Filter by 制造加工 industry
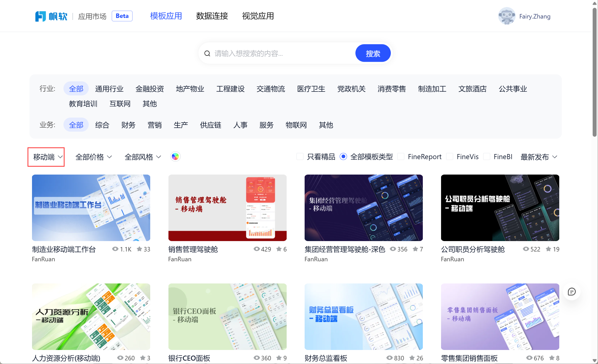598x364 pixels. pos(432,89)
